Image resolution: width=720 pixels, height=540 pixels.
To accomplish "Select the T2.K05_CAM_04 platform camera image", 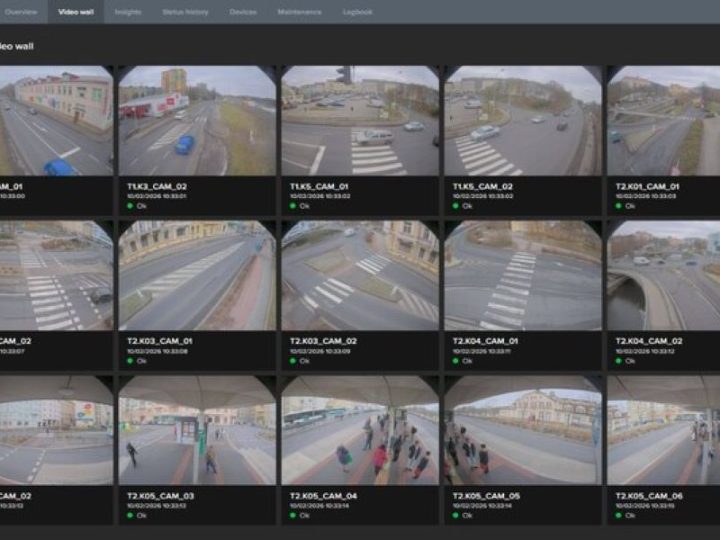I will point(360,430).
